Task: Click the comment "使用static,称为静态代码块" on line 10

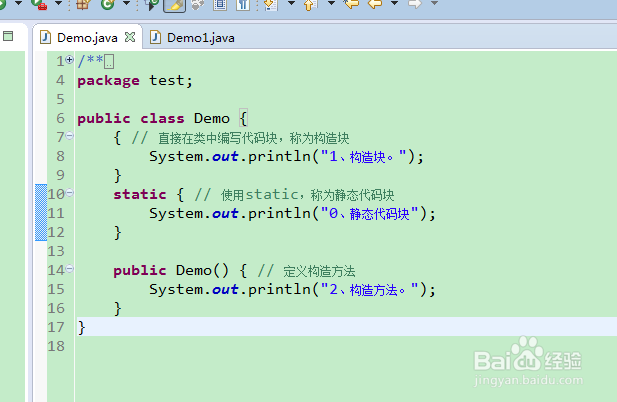Action: 307,195
